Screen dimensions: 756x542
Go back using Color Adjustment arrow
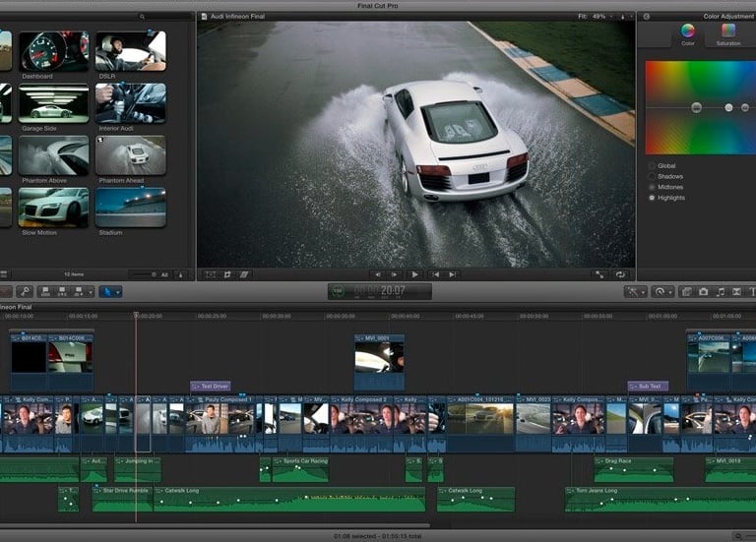click(646, 16)
